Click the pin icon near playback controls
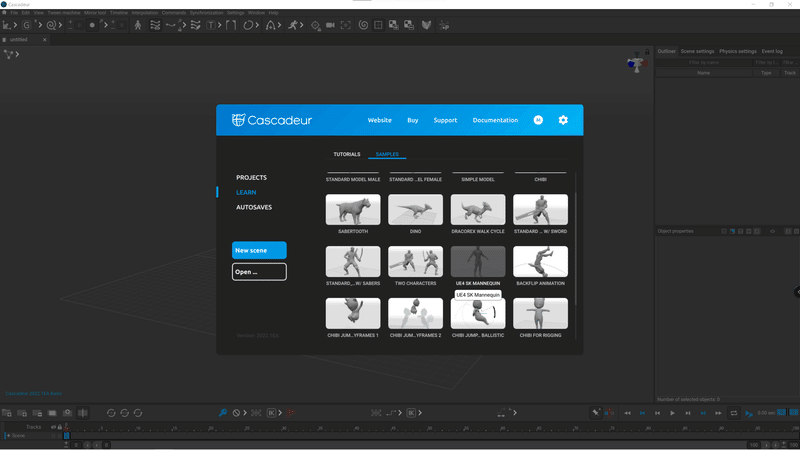The width and height of the screenshot is (800, 450). [595, 413]
